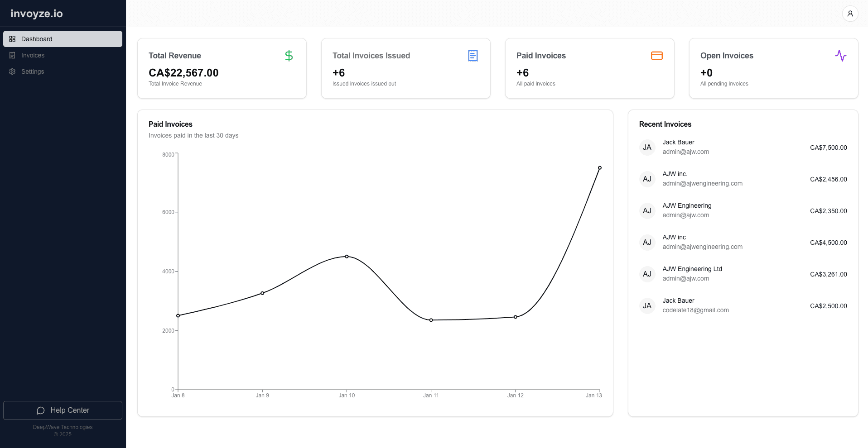Viewport: 868px width, 448px height.
Task: Select the Dashboard sidebar item
Action: coord(63,39)
